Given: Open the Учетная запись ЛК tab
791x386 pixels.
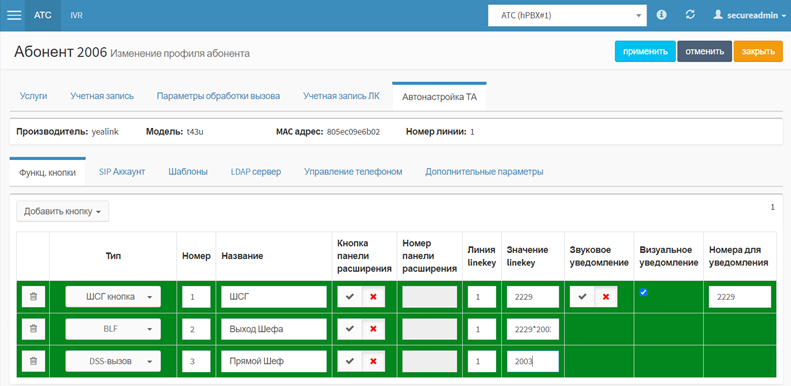Looking at the screenshot, I should (x=341, y=96).
